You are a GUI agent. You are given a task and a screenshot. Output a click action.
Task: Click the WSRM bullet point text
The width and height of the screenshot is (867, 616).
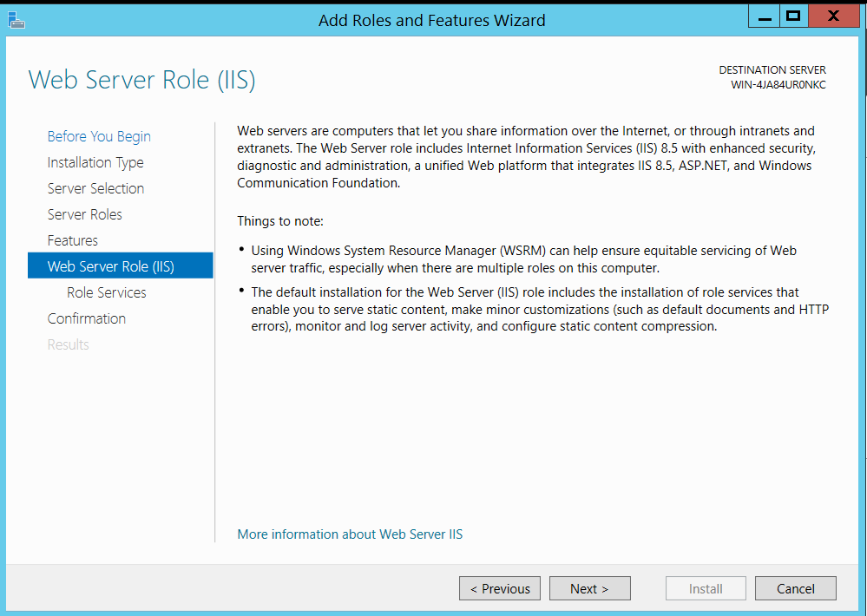point(523,259)
